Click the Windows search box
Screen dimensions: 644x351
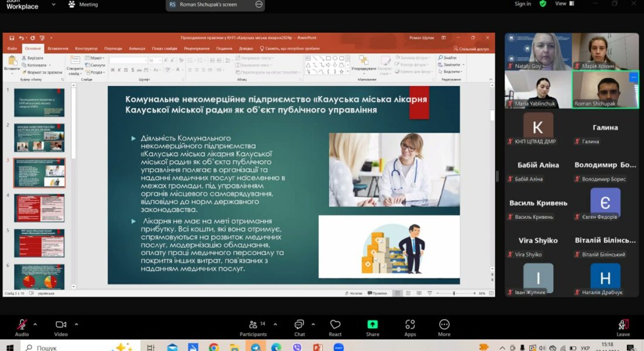pos(70,347)
